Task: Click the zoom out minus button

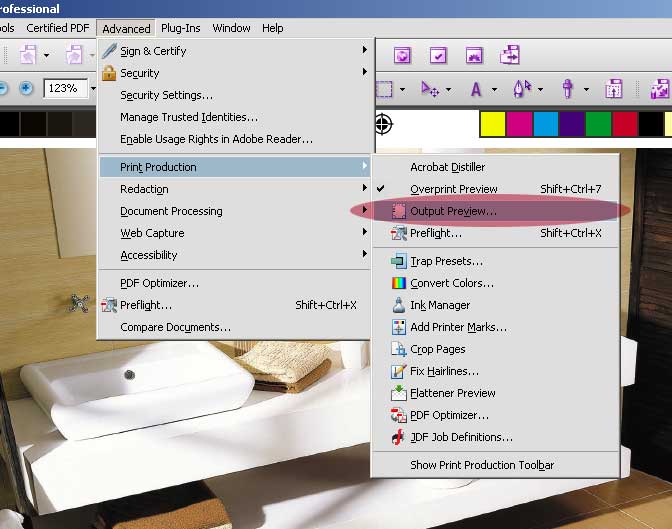Action: pos(3,88)
